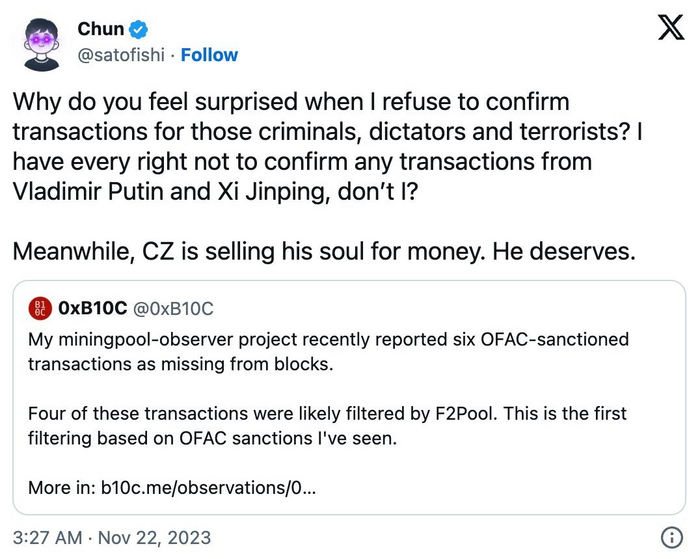
Task: Open the @satofishi handle link
Action: (x=119, y=54)
